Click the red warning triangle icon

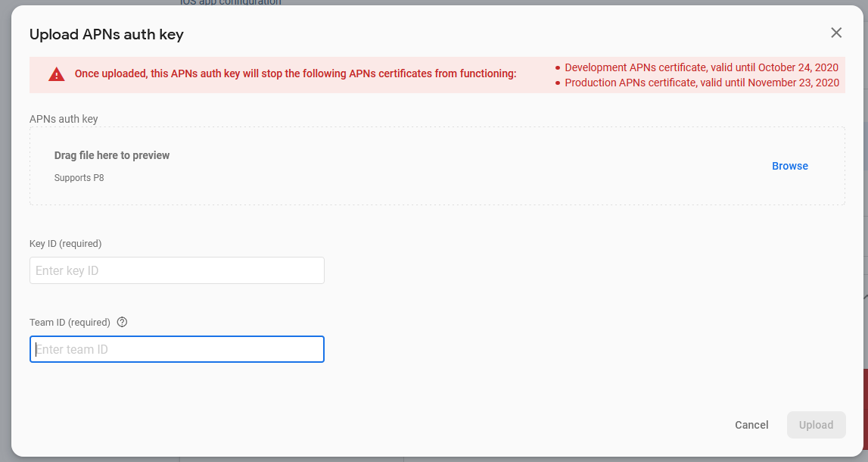57,74
